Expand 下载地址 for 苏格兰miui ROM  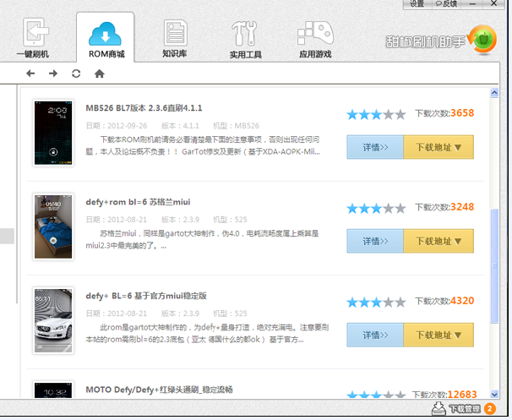[438, 241]
